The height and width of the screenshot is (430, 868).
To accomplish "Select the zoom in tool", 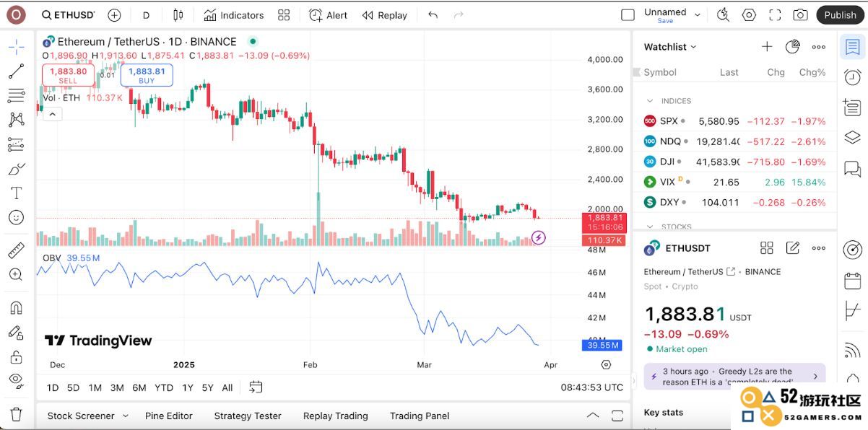I will [16, 274].
